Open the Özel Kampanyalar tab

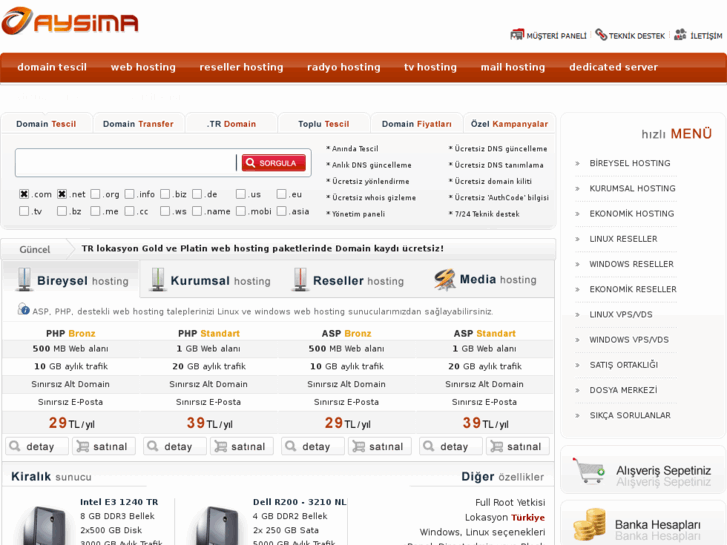(x=509, y=124)
